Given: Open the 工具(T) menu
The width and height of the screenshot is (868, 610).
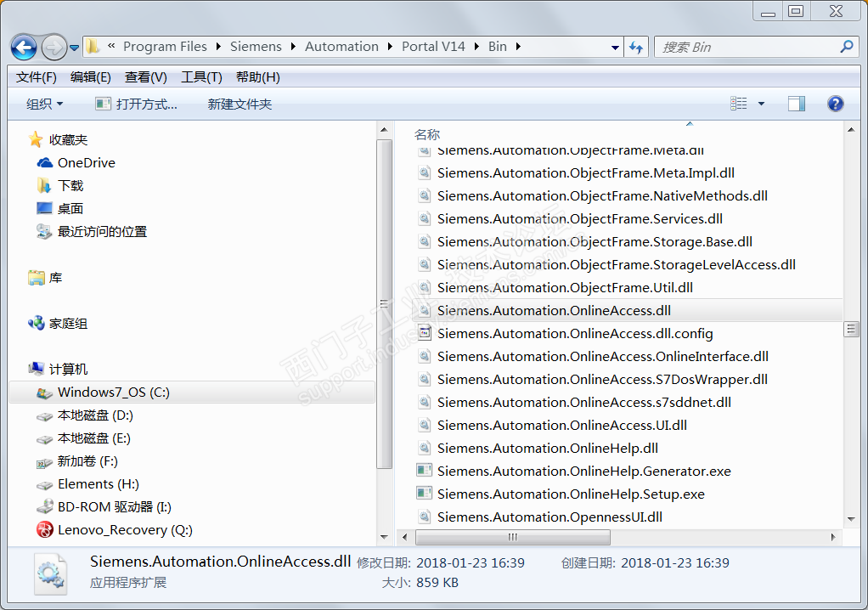Looking at the screenshot, I should click(201, 77).
